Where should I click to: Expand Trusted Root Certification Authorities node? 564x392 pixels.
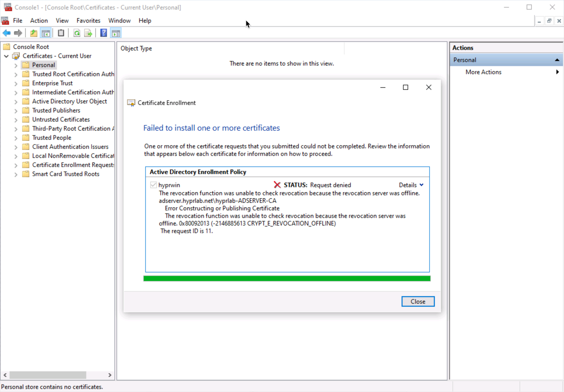(x=16, y=75)
